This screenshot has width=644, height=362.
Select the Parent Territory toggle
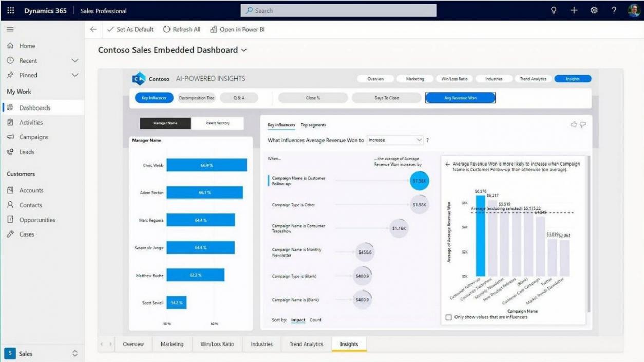(x=217, y=123)
